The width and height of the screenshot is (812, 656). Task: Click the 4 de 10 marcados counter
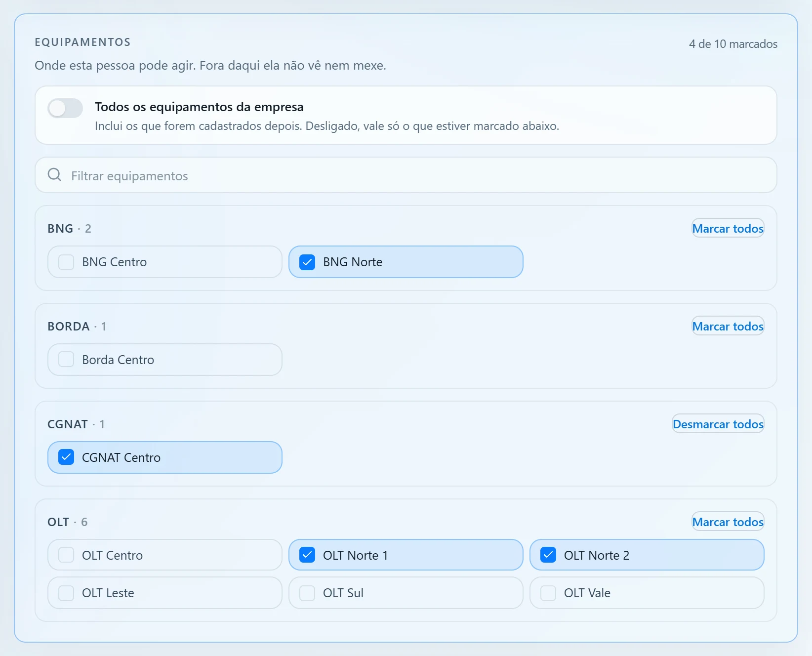point(733,44)
